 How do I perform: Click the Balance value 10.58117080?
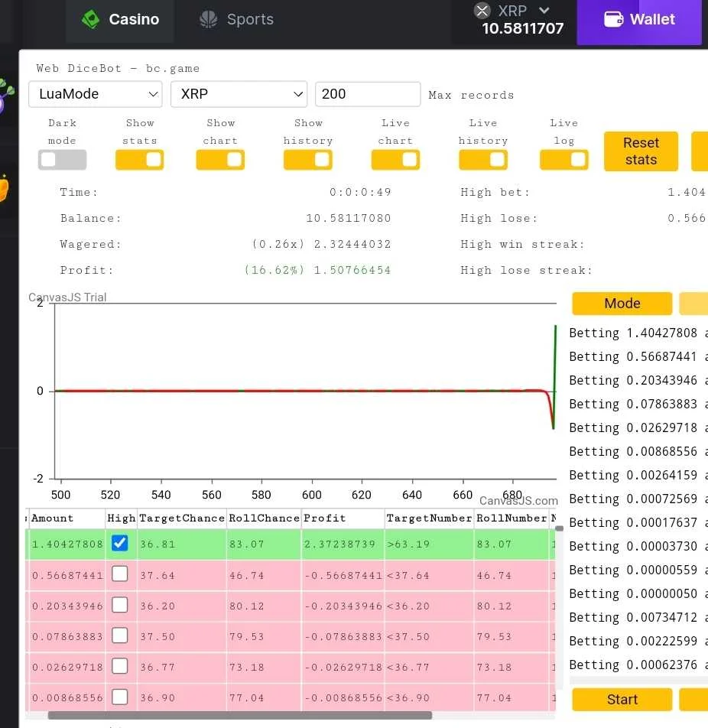348,218
